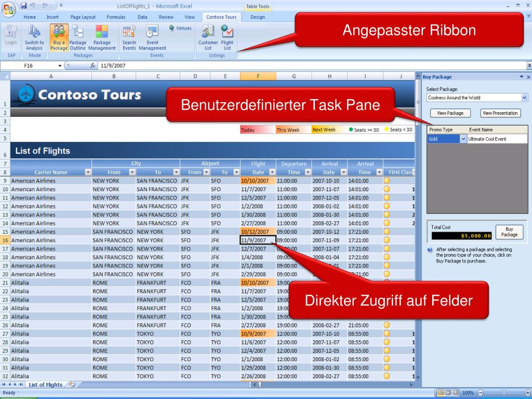Adjust the zoom slider in status bar
Viewport: 532px width, 399px height.
[x=504, y=393]
